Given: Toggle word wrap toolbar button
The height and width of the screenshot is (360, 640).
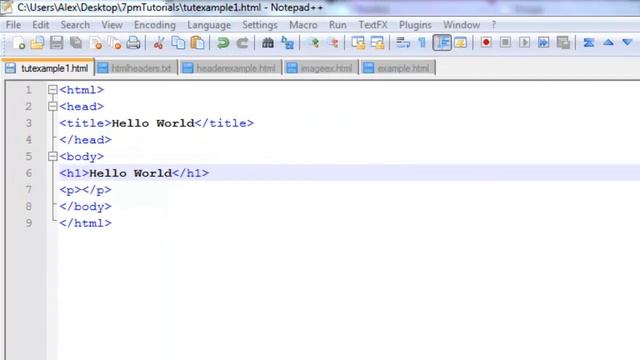Looking at the screenshot, I should pos(403,43).
